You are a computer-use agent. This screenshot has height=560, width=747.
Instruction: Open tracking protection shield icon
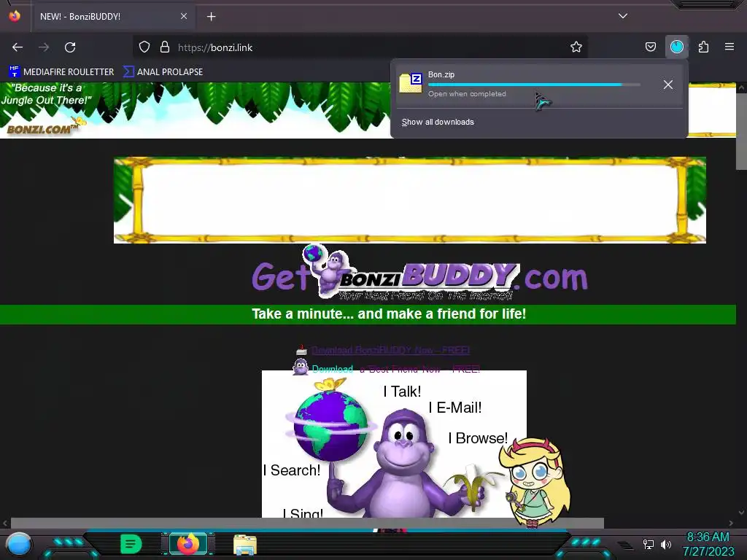click(x=144, y=47)
